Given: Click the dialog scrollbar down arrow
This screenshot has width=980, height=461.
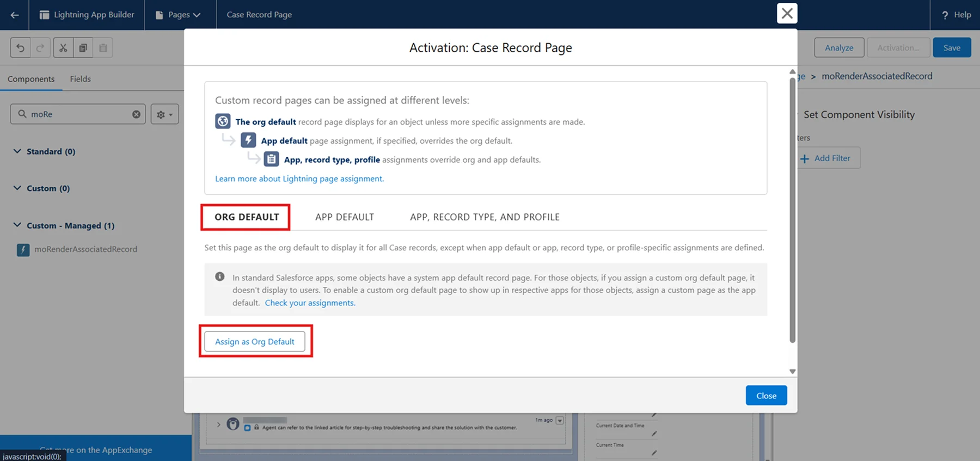Looking at the screenshot, I should click(x=793, y=371).
